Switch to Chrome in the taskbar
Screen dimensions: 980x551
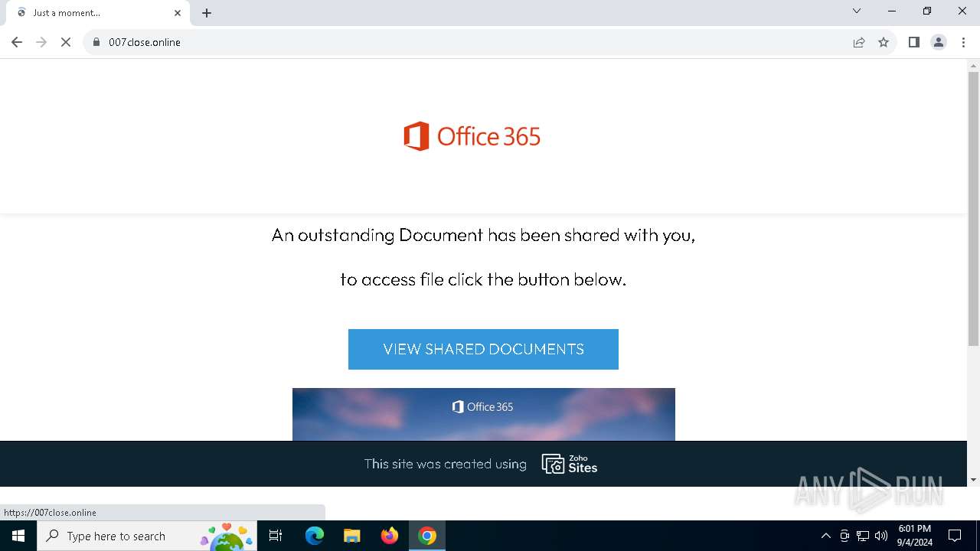pyautogui.click(x=427, y=536)
